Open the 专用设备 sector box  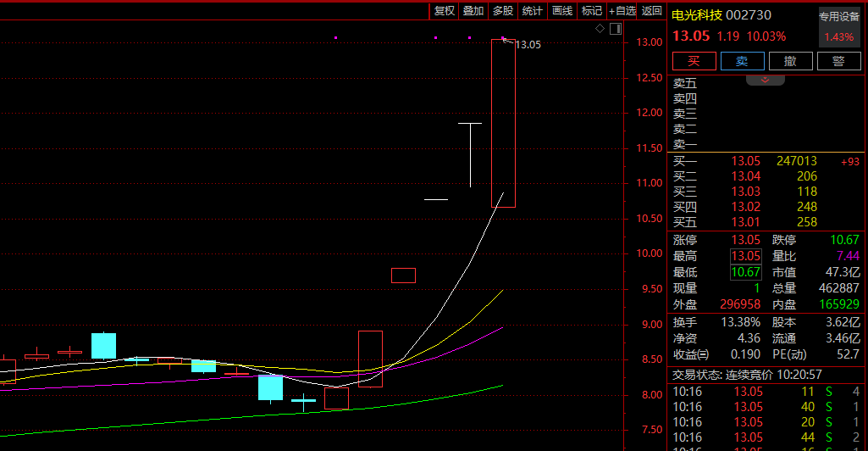tap(838, 27)
